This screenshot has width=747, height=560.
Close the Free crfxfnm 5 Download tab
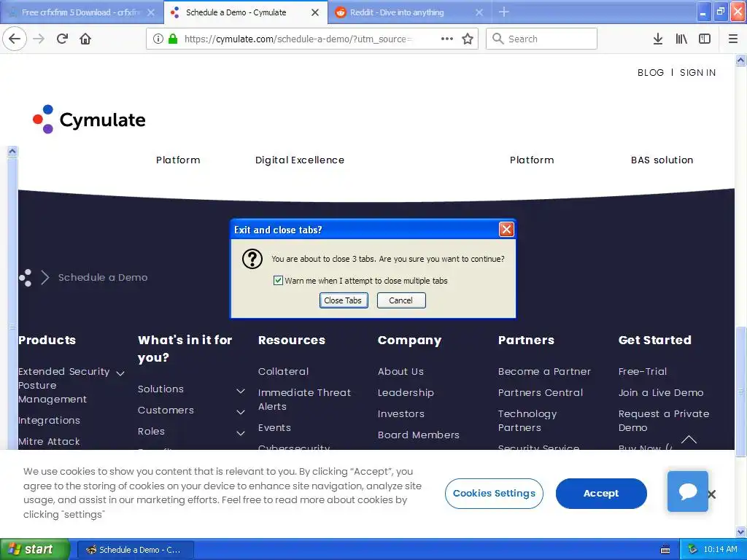[151, 12]
